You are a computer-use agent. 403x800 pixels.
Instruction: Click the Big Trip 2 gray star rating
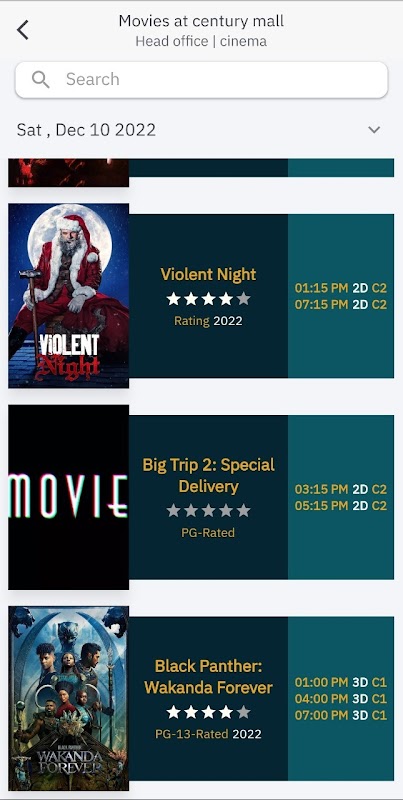(x=208, y=510)
